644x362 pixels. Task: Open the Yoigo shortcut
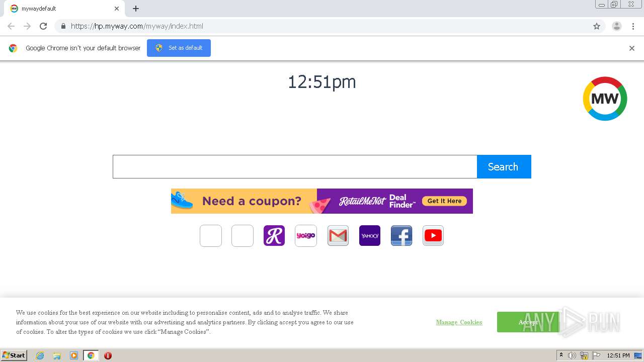pyautogui.click(x=306, y=236)
